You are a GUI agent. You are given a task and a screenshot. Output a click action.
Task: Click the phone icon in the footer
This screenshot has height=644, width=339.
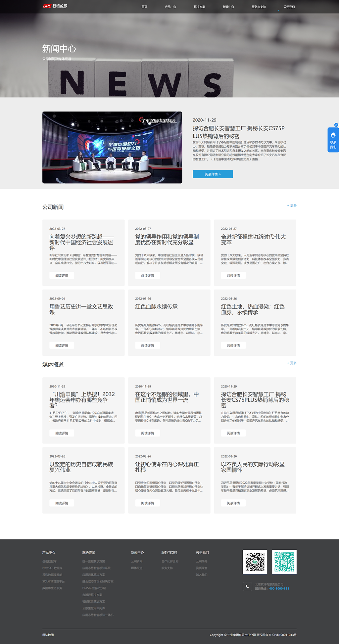[x=247, y=586]
